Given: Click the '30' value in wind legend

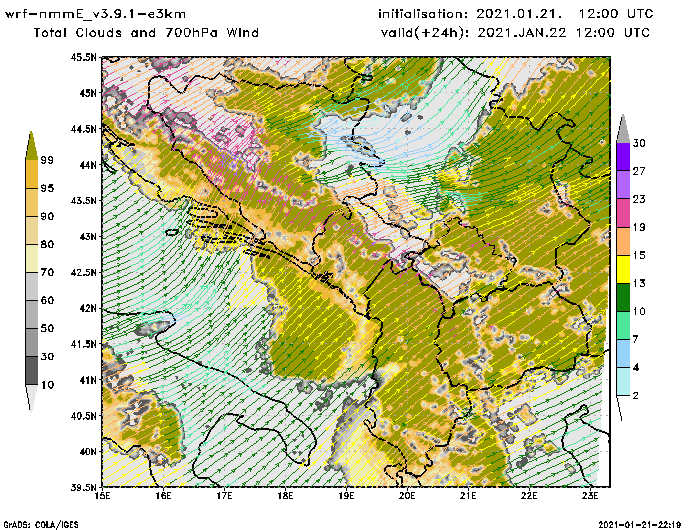Looking at the screenshot, I should pyautogui.click(x=639, y=143).
